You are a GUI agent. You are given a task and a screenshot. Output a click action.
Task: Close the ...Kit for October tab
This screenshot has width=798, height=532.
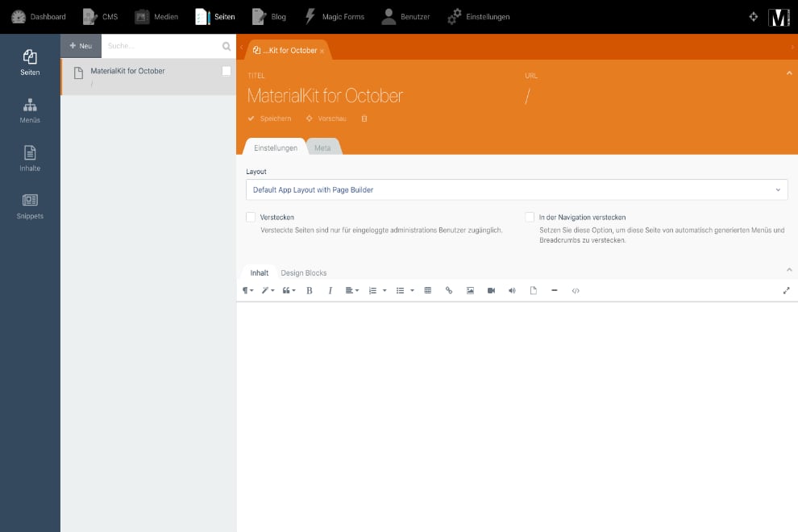pyautogui.click(x=322, y=51)
